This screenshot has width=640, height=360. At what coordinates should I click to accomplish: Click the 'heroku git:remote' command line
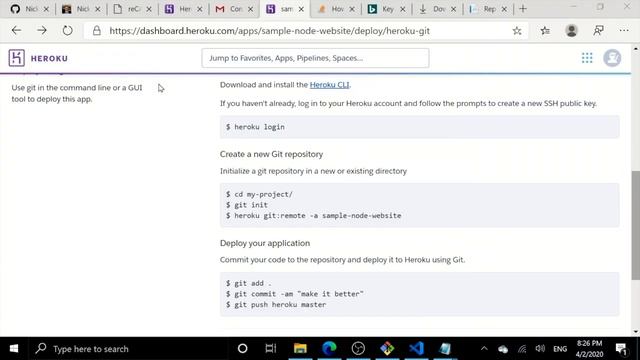[313, 216]
